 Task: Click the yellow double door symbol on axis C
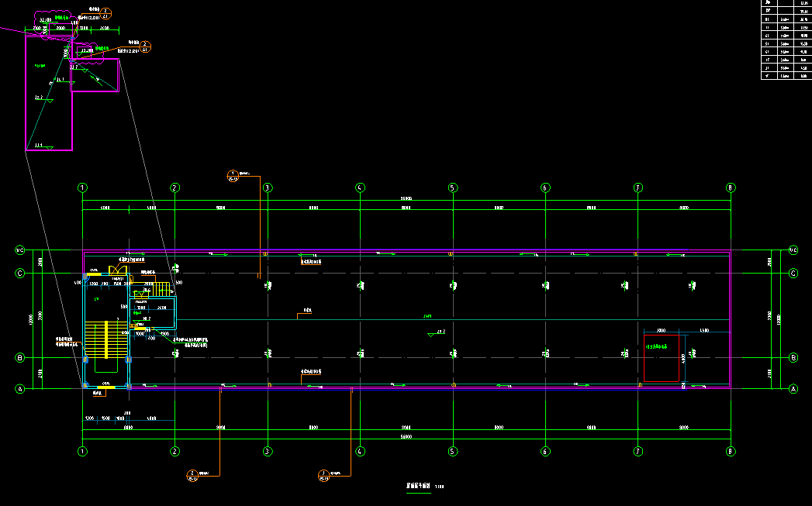[118, 270]
